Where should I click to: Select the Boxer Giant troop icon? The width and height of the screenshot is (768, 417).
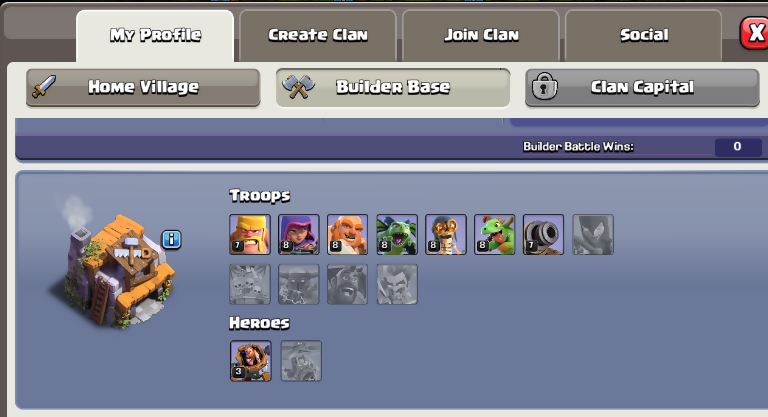347,234
